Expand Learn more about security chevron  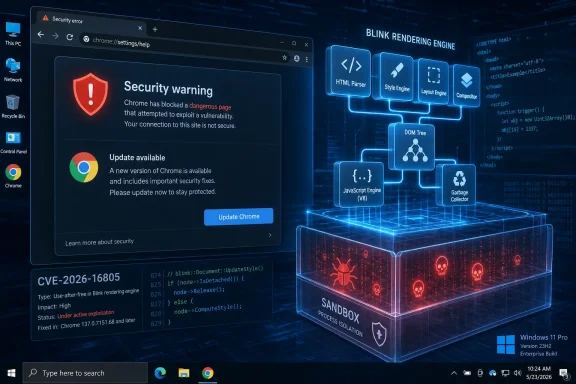[x=270, y=235]
